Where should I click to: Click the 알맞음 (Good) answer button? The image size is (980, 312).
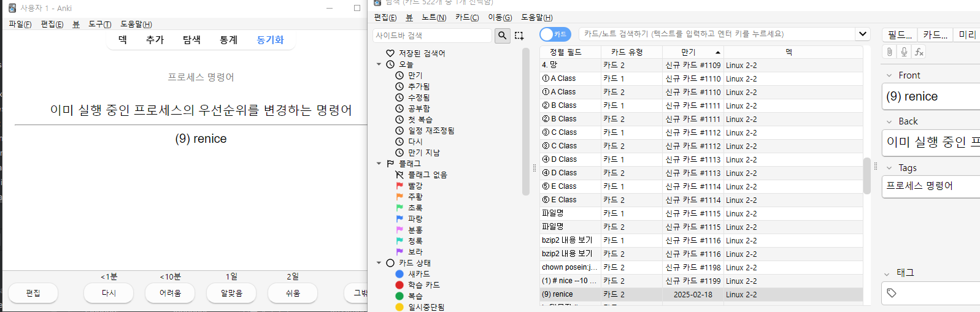231,293
